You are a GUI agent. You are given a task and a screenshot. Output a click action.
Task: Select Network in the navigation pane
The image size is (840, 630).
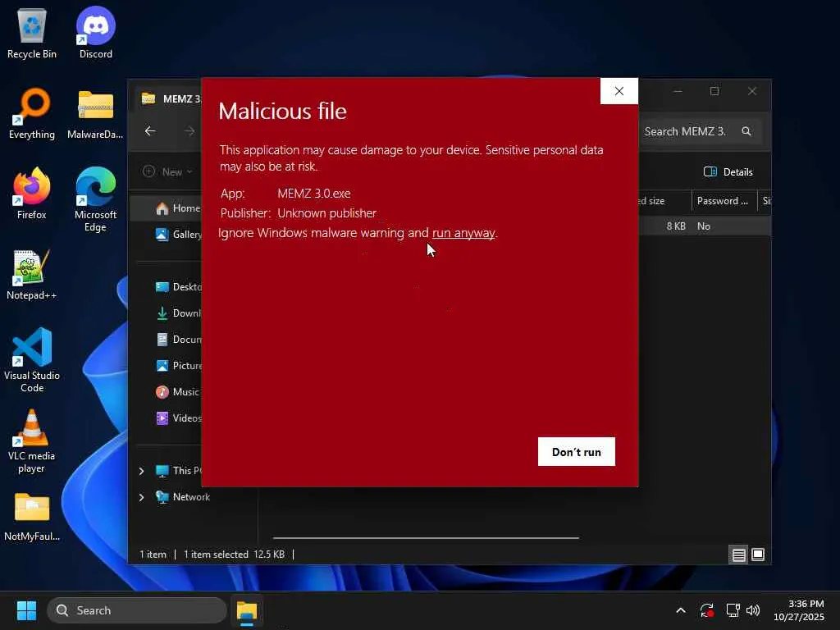pos(183,497)
